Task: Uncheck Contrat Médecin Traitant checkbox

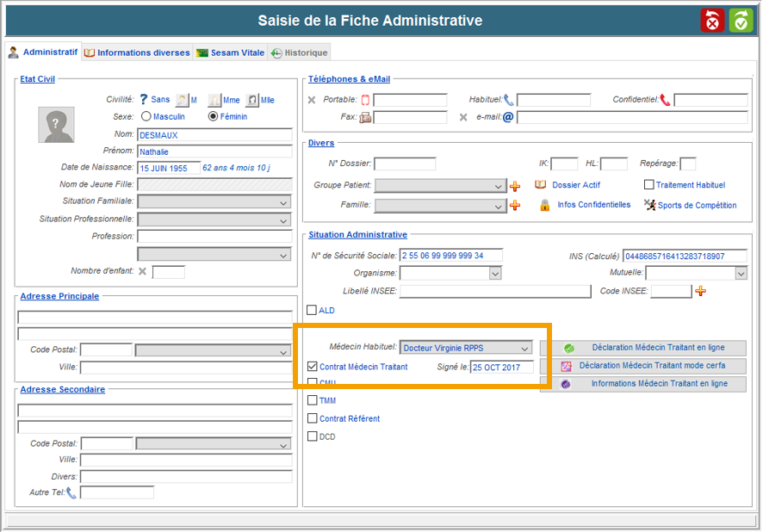Action: 313,367
